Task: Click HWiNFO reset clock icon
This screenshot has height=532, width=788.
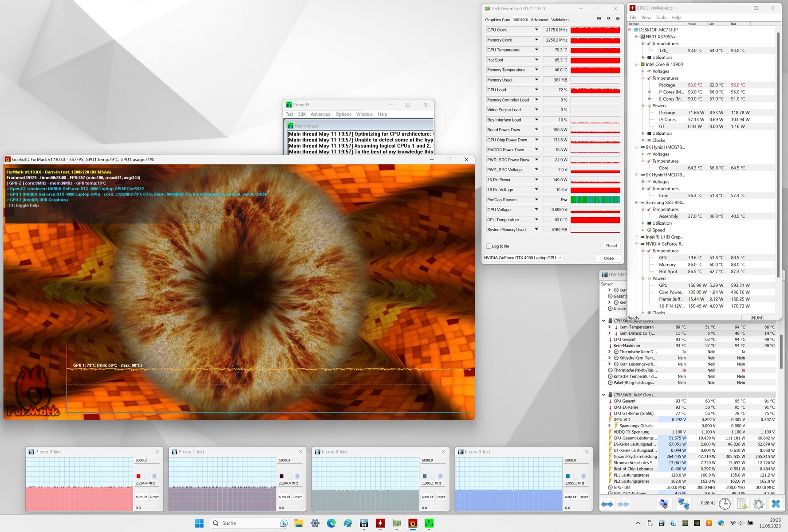Action: point(725,504)
